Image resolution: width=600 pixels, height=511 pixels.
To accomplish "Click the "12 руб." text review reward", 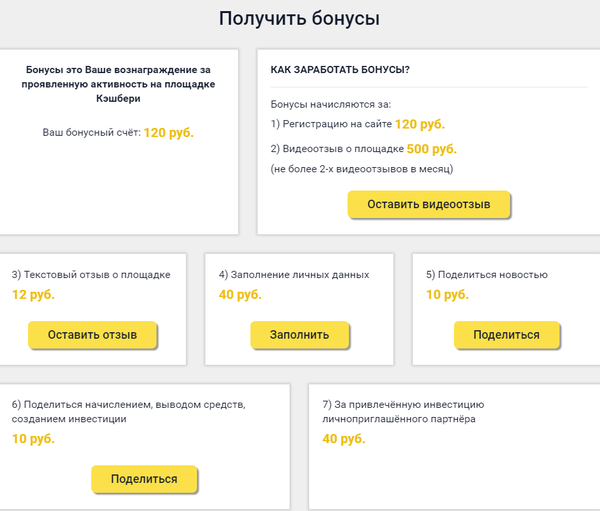I will (x=33, y=295).
